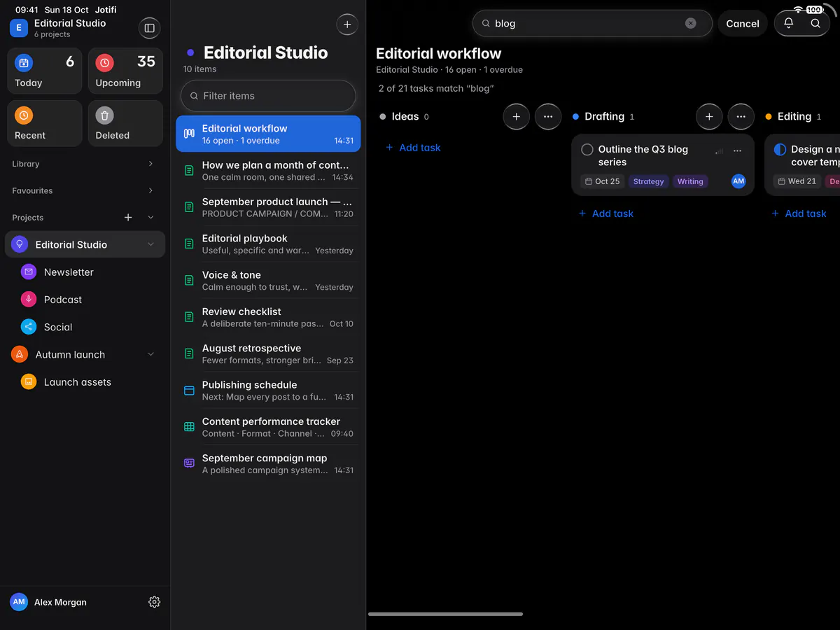Viewport: 840px width, 630px height.
Task: Click the Filter items field
Action: coord(268,96)
